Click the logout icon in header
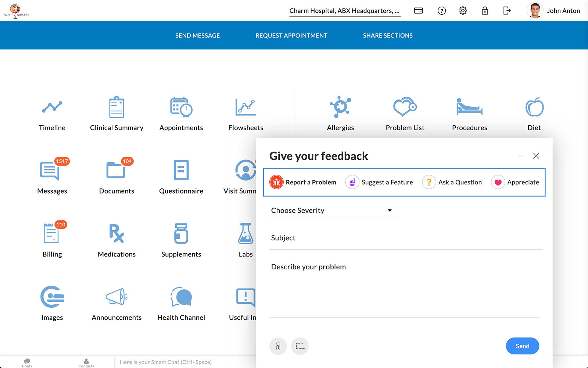The height and width of the screenshot is (368, 588). click(x=507, y=11)
